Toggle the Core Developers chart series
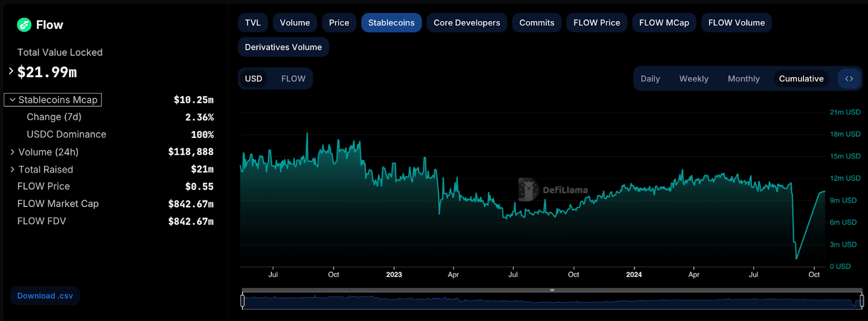The width and height of the screenshot is (868, 321). 467,23
